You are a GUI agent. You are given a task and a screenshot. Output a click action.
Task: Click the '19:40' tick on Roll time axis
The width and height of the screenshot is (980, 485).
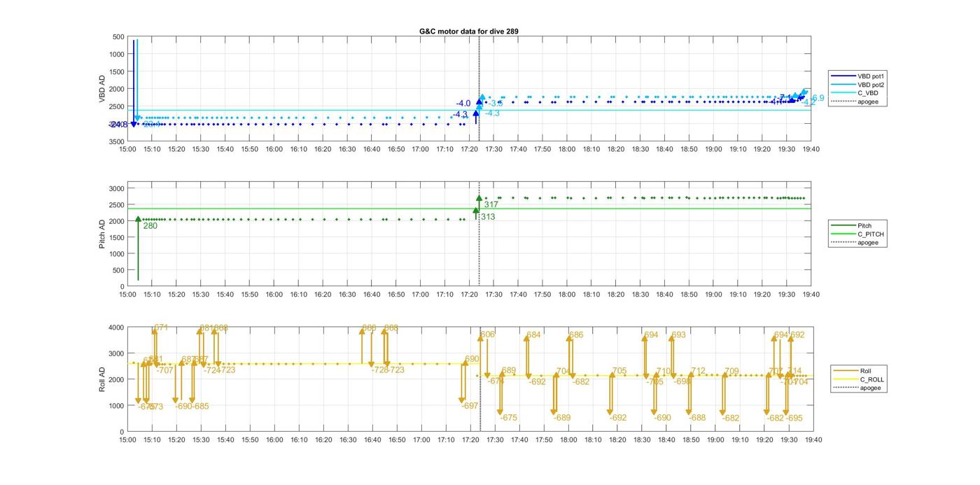813,440
